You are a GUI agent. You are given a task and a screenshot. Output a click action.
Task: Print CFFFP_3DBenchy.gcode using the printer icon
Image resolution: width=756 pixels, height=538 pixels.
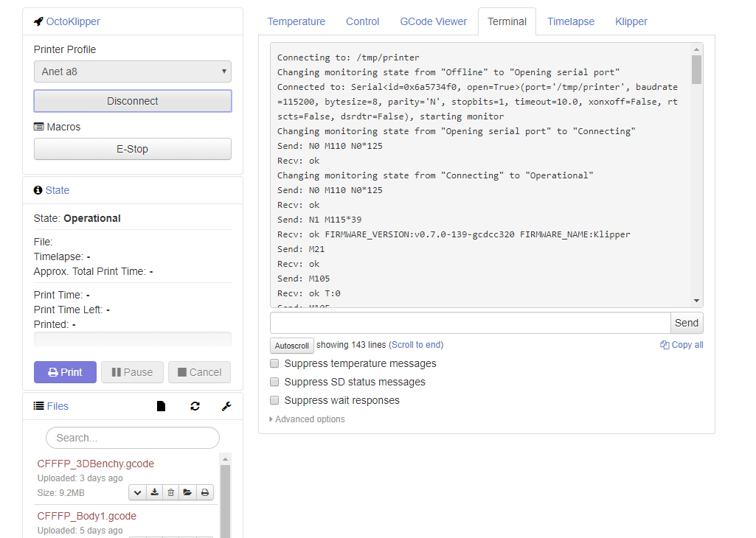click(x=205, y=492)
